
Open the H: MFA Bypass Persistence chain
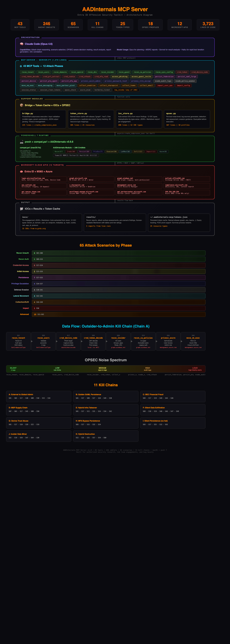[x=106, y=423]
